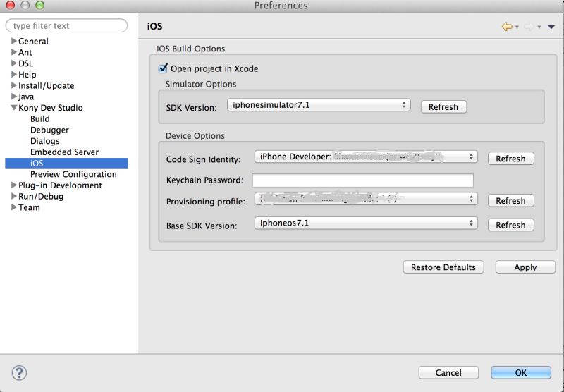Uncheck Open project in Xcode
The height and width of the screenshot is (392, 564).
point(163,68)
